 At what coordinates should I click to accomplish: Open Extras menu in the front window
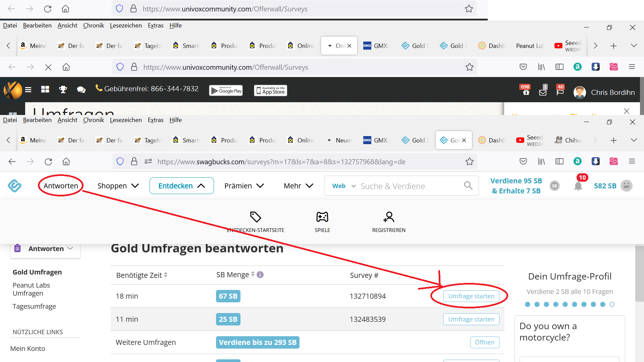(x=156, y=120)
